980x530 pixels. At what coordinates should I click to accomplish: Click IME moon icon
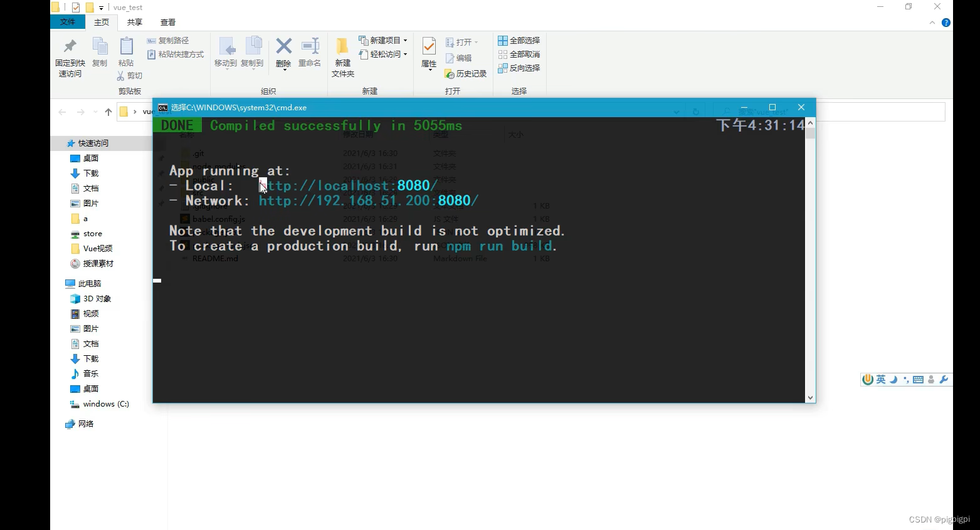pyautogui.click(x=893, y=380)
